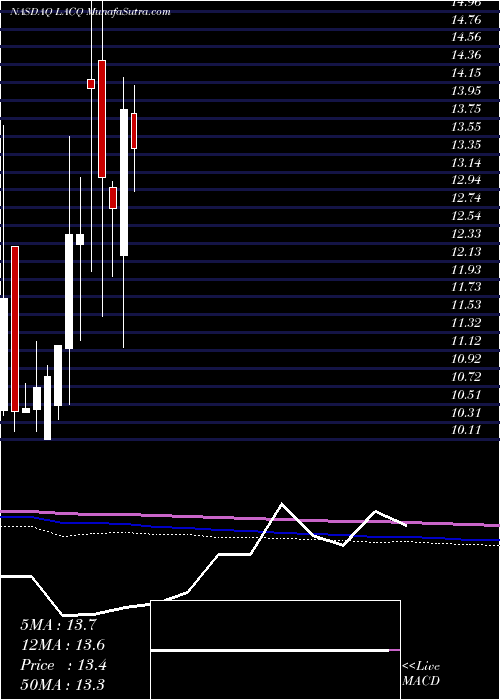This screenshot has height=700, width=500.
Task: Select the 11.73 price axis label
Action: tap(466, 287)
